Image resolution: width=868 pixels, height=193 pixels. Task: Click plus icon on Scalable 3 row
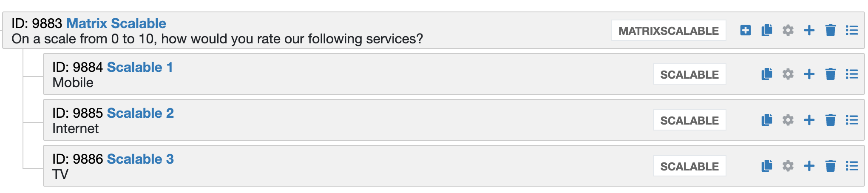click(x=809, y=166)
